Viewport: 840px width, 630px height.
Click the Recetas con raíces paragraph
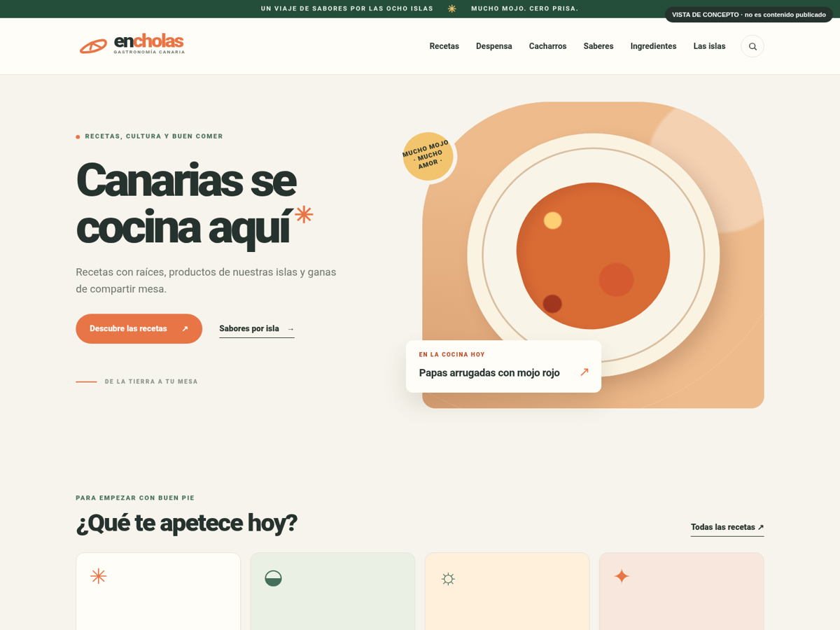pos(206,280)
